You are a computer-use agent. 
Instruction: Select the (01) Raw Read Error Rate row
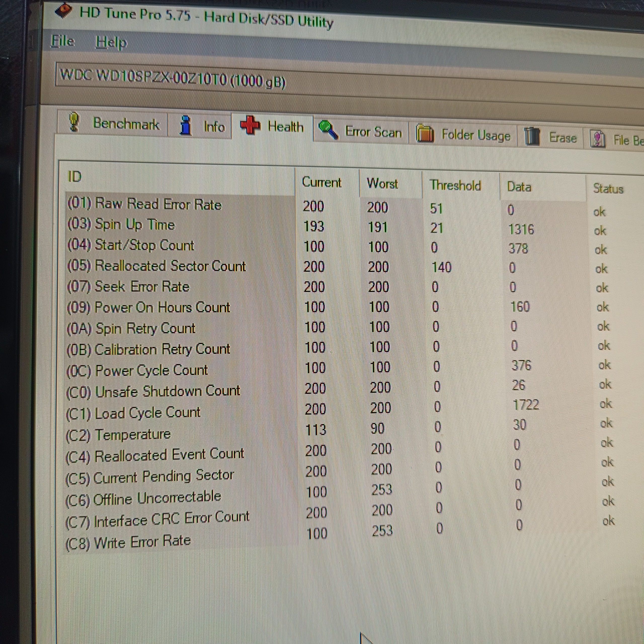click(337, 207)
